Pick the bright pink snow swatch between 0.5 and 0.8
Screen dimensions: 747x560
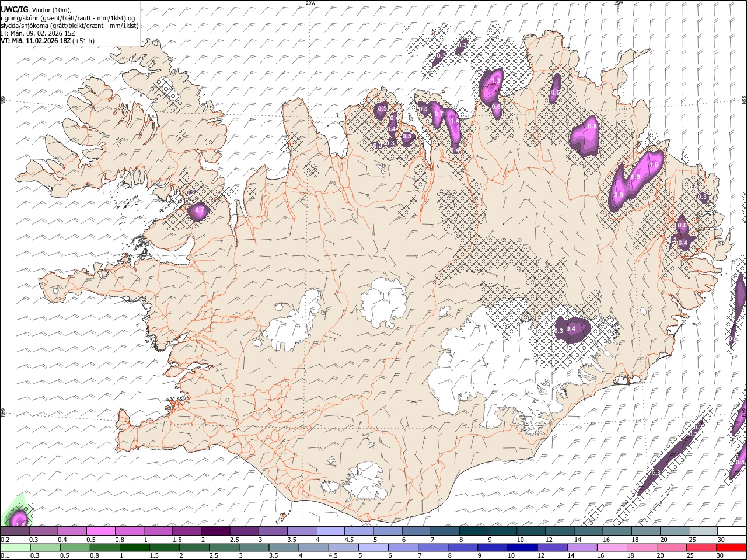coord(101,531)
